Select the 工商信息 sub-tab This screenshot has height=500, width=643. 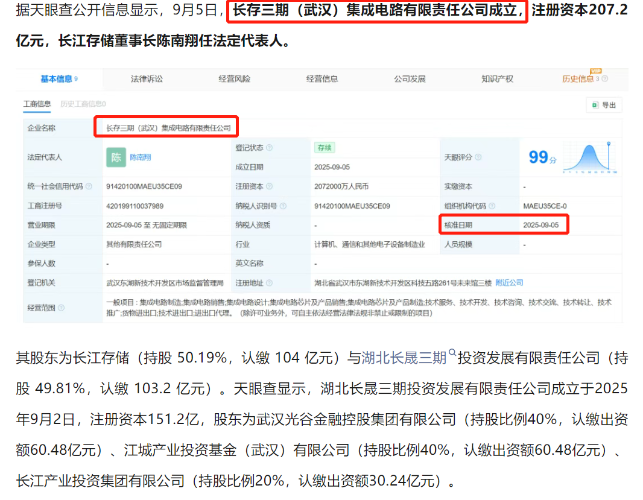[37, 104]
